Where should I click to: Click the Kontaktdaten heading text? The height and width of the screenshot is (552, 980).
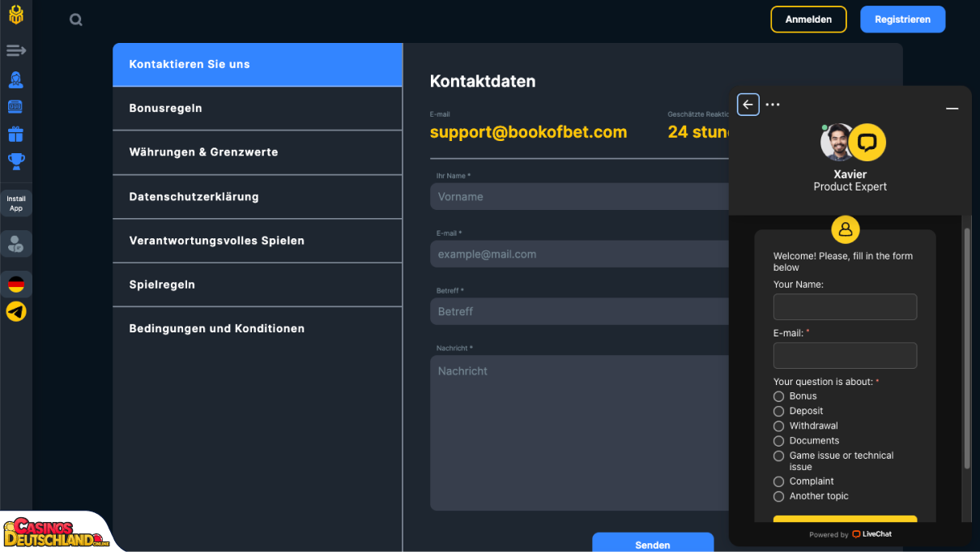(483, 81)
